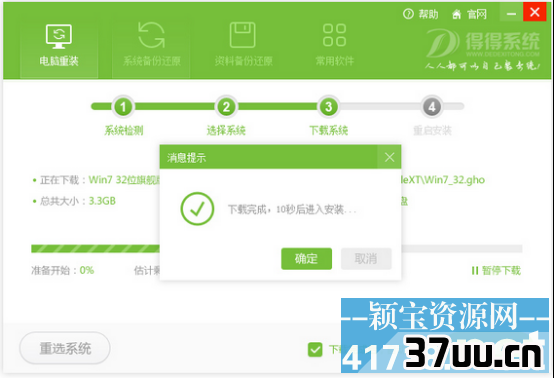This screenshot has width=554, height=378.
Task: Minimize the 得得系统 window
Action: (x=511, y=13)
